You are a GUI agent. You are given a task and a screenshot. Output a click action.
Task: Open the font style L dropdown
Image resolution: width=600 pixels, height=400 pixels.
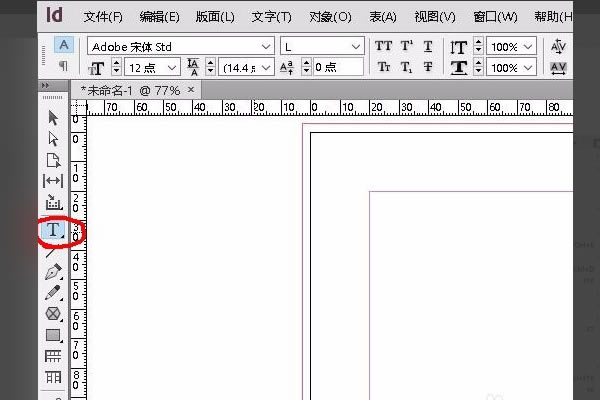pyautogui.click(x=356, y=47)
